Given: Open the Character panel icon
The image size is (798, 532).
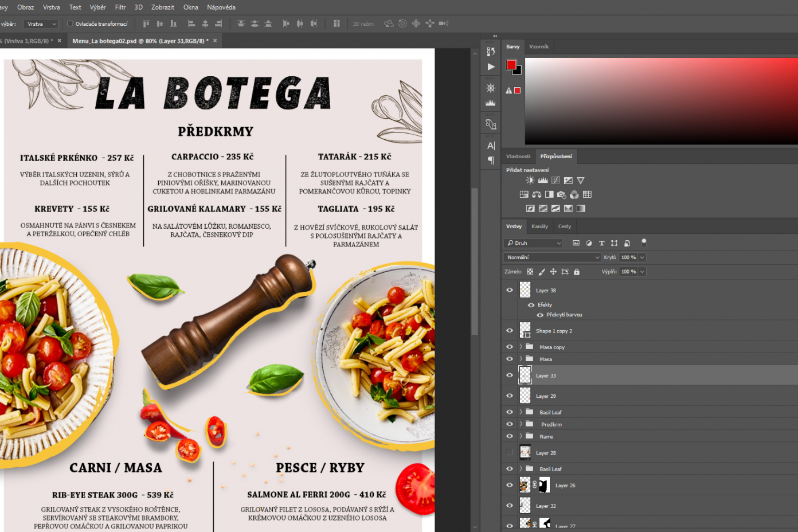Looking at the screenshot, I should point(491,146).
